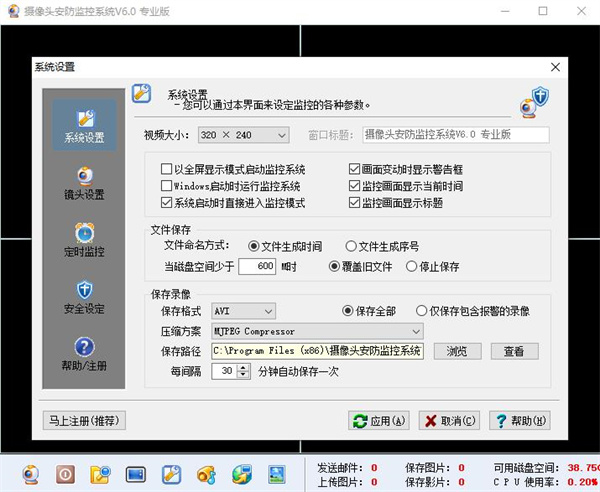Open the 帮助/注册 help page

click(x=83, y=354)
